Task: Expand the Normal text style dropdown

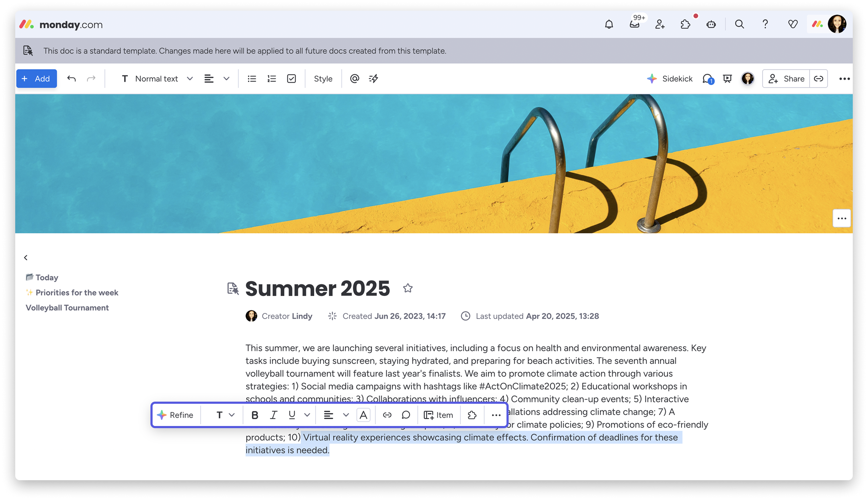Action: (189, 79)
